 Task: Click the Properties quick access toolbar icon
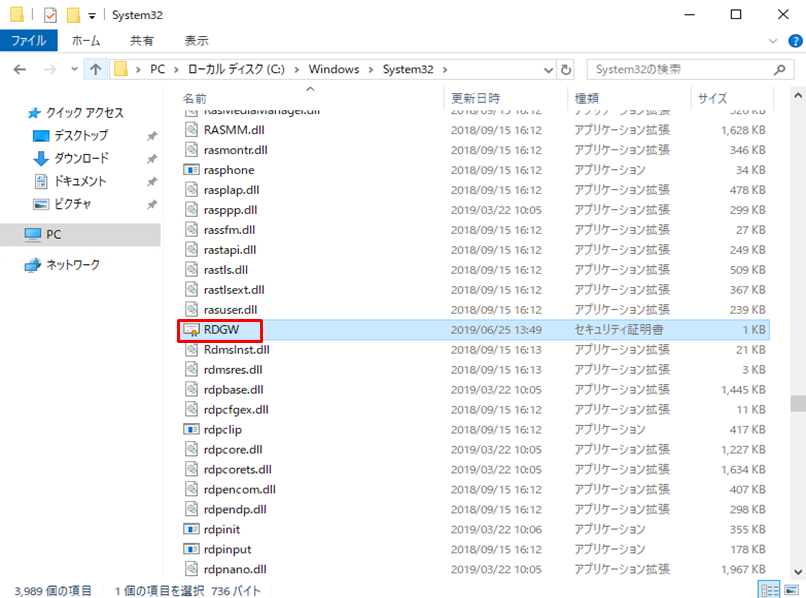50,15
